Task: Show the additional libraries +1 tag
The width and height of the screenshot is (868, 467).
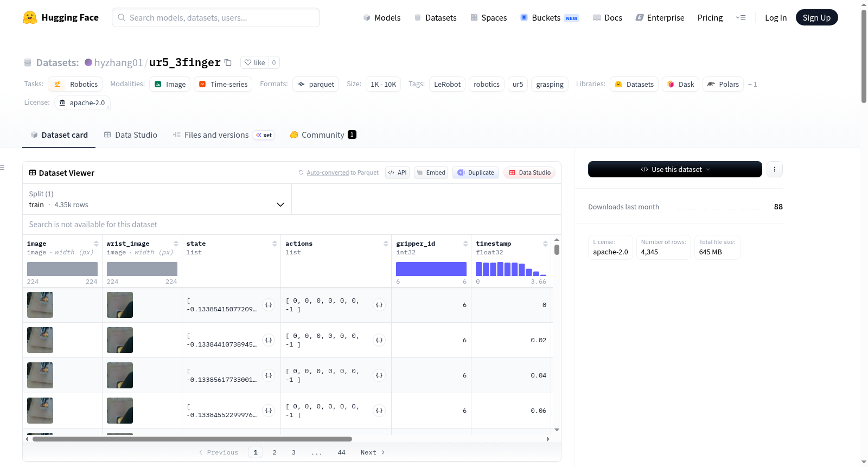Action: point(752,85)
